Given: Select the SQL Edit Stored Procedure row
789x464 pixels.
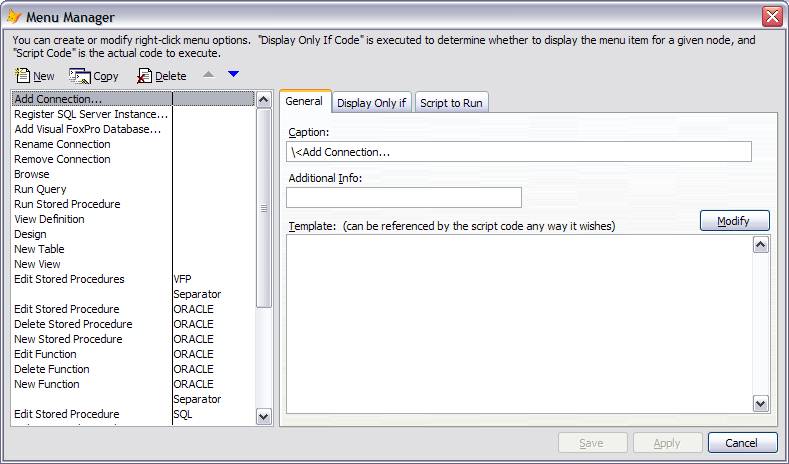Looking at the screenshot, I should pos(133,414).
